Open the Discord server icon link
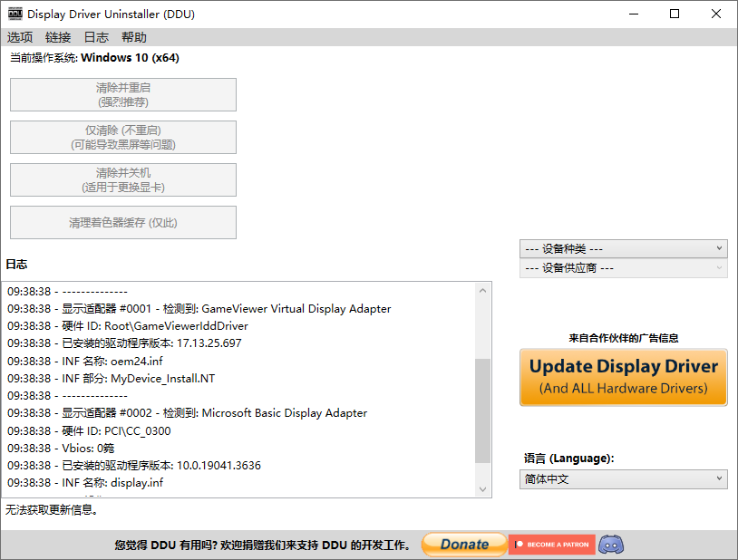 [611, 545]
